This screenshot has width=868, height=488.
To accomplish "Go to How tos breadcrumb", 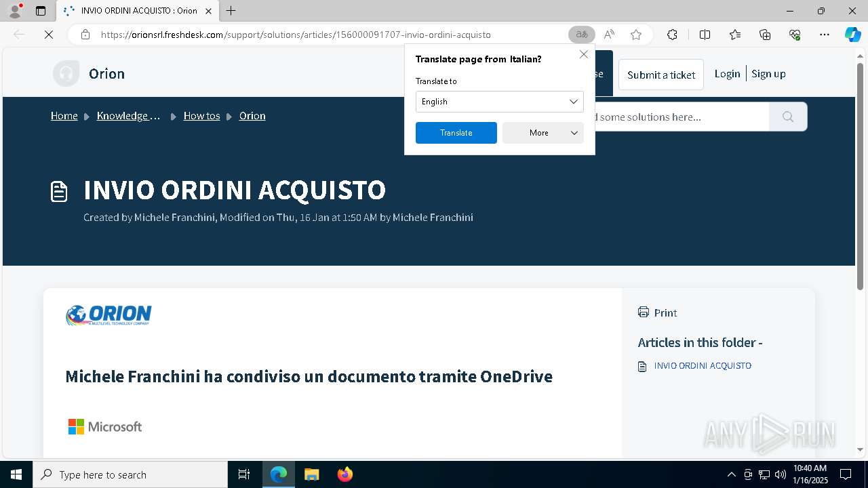I will (x=202, y=116).
